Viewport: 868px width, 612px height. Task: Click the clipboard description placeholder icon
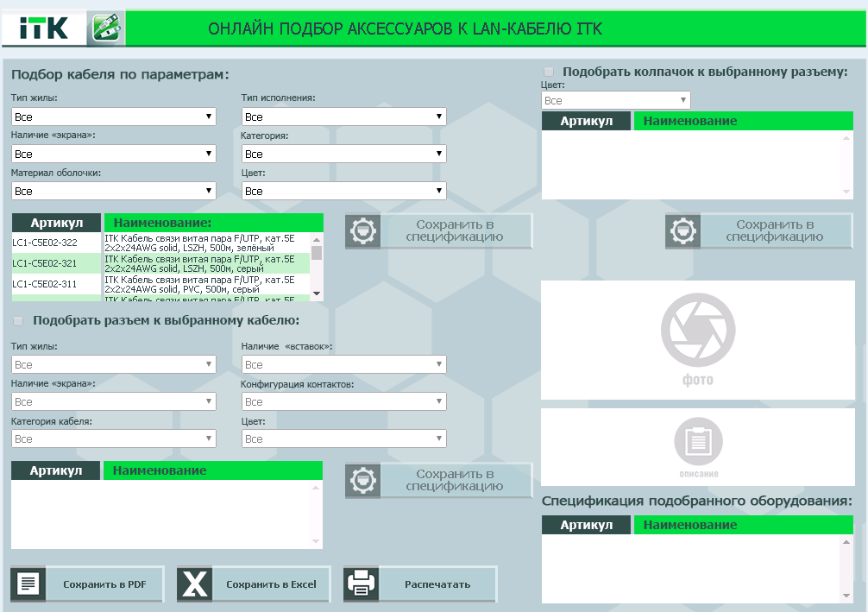pos(698,441)
